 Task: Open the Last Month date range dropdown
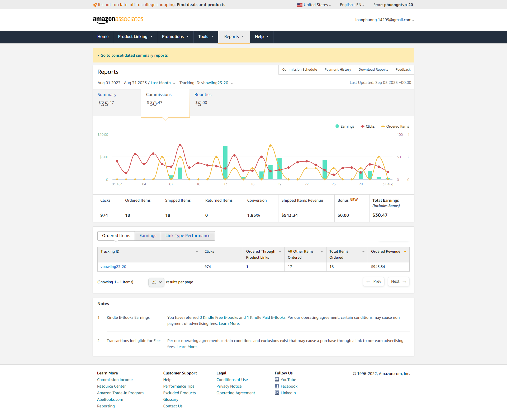coord(163,83)
